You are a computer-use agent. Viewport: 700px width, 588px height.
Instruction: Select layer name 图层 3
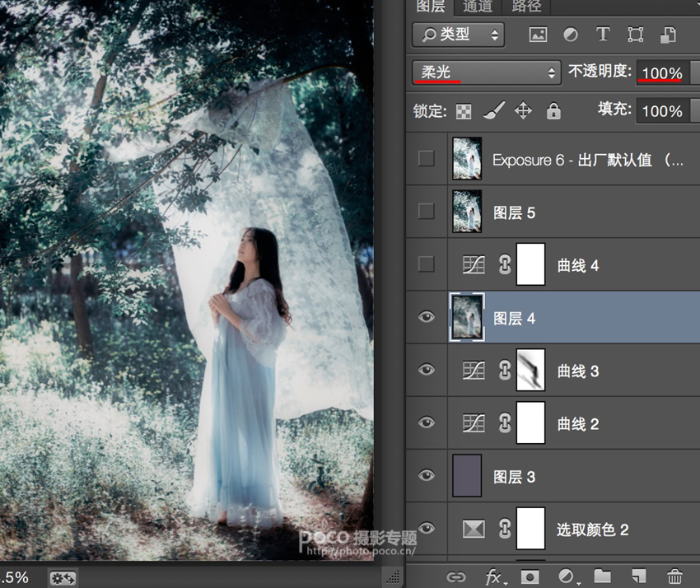pos(514,477)
